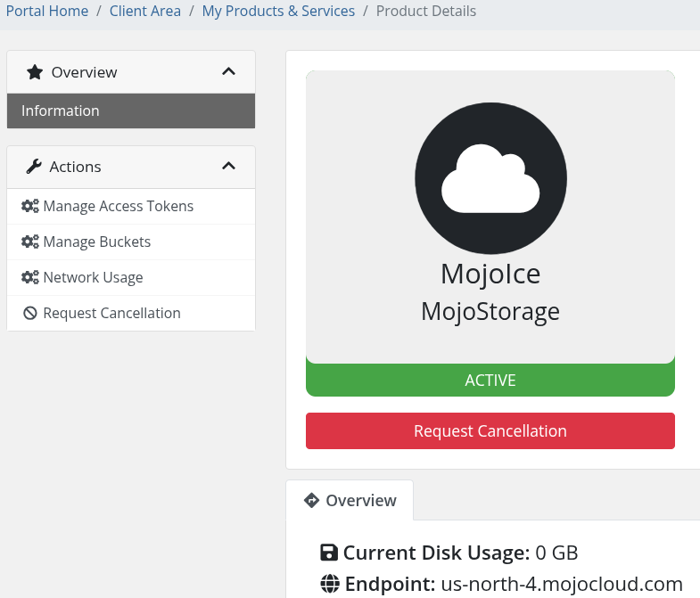700x598 pixels.
Task: Open Manage Buckets action
Action: tap(131, 242)
